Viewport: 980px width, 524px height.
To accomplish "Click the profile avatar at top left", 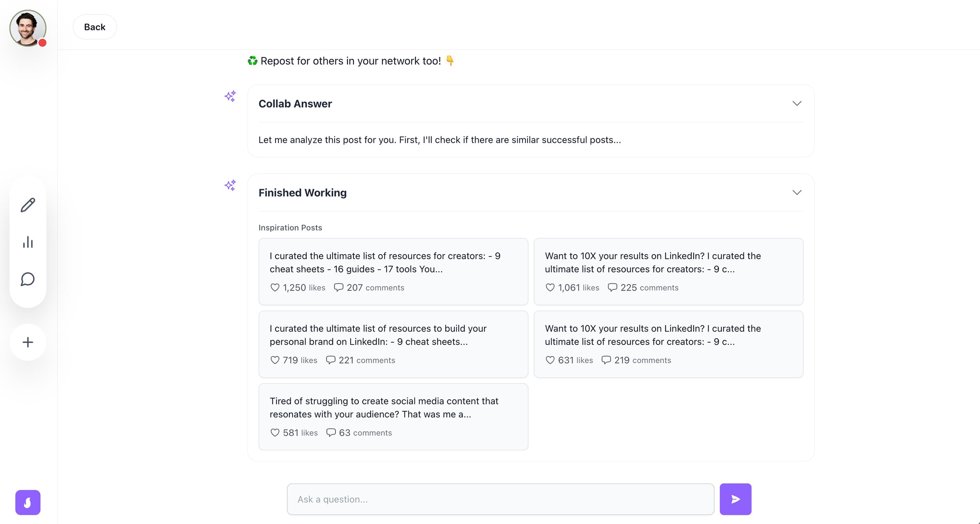I will (28, 28).
